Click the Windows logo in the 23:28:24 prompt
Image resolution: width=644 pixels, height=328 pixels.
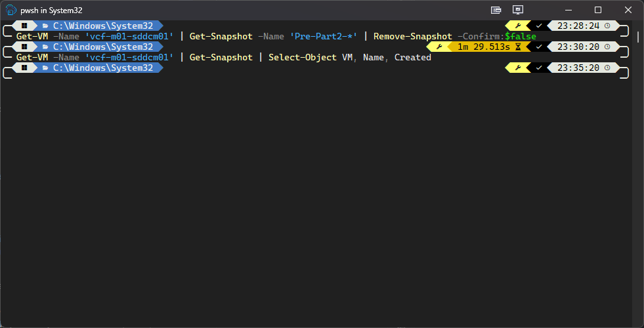point(25,26)
